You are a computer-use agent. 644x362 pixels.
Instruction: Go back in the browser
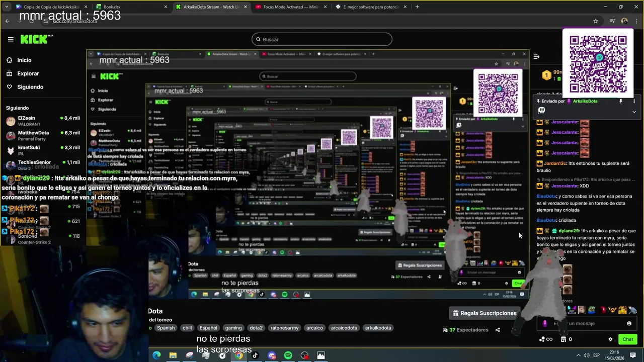7,21
